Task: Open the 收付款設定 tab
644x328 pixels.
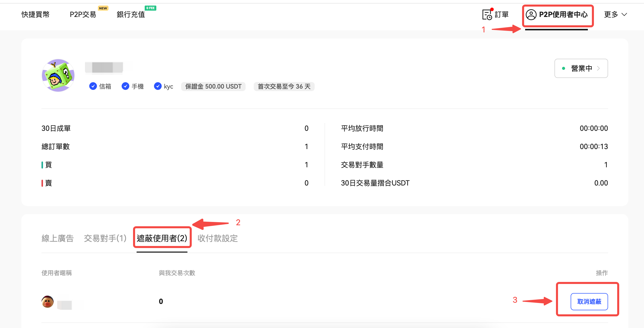Action: (x=218, y=238)
